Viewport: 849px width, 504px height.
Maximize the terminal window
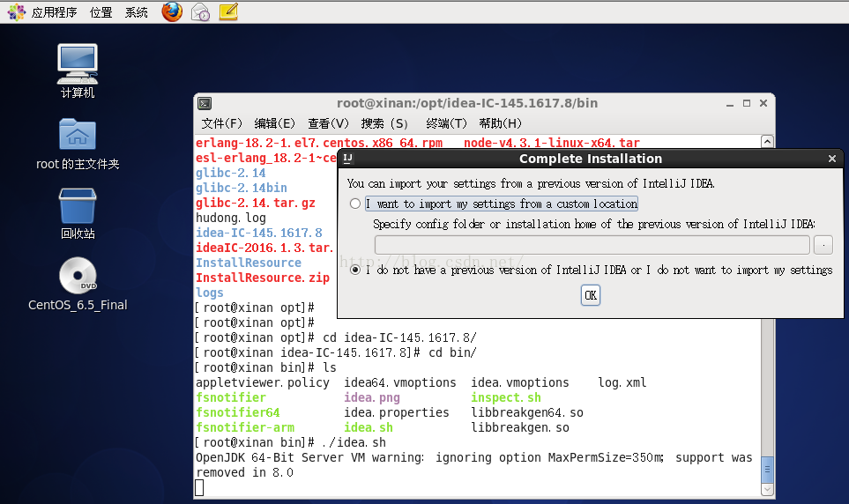(x=747, y=103)
